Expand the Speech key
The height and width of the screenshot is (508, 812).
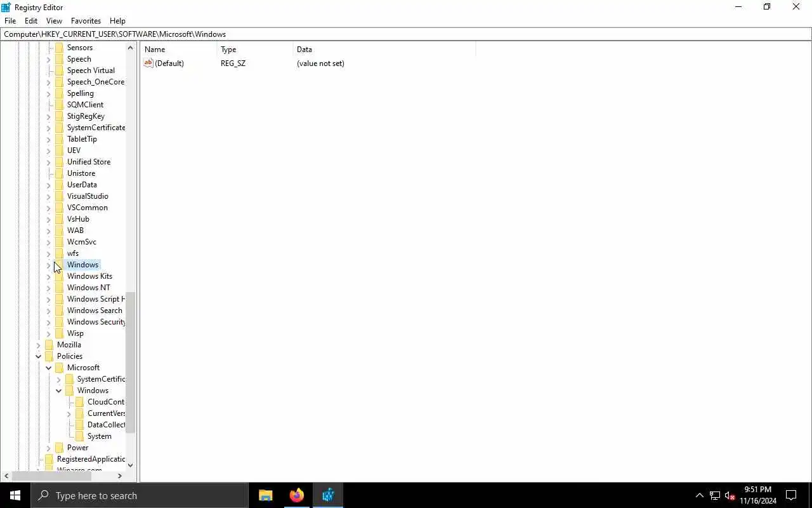click(x=49, y=59)
